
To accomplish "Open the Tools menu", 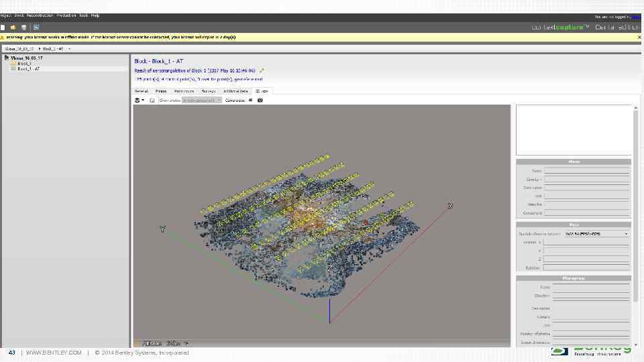I will (84, 15).
